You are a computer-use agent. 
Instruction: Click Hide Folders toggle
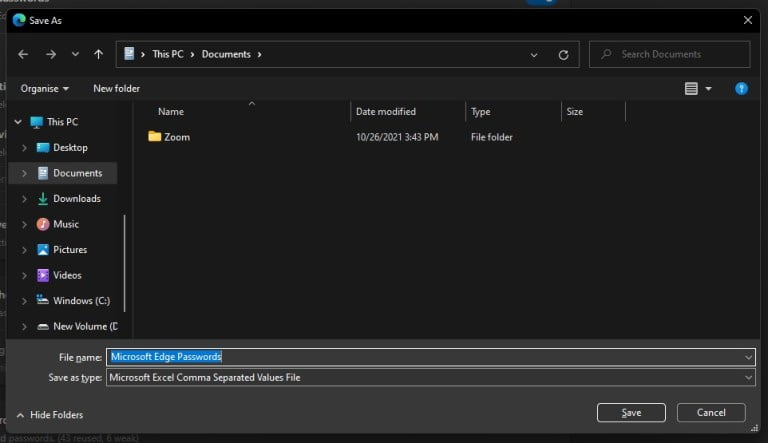49,415
